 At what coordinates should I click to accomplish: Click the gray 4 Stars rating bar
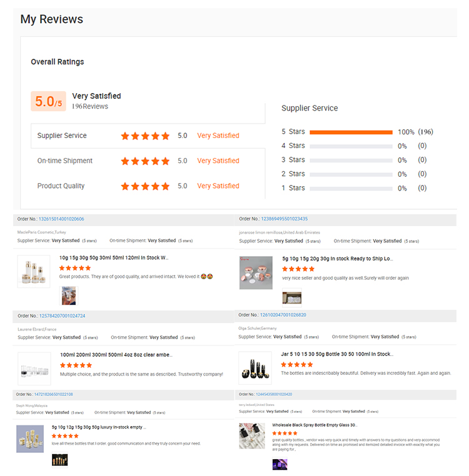(x=351, y=146)
